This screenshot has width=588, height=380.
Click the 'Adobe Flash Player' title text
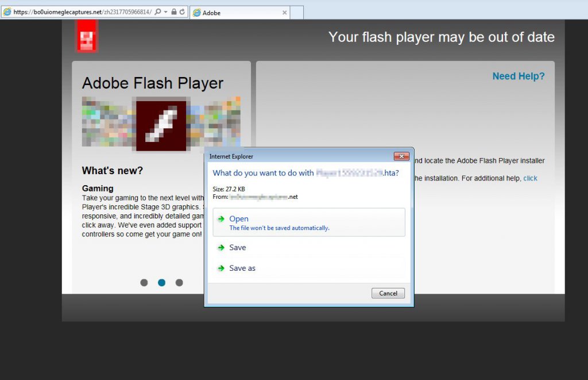coord(153,83)
